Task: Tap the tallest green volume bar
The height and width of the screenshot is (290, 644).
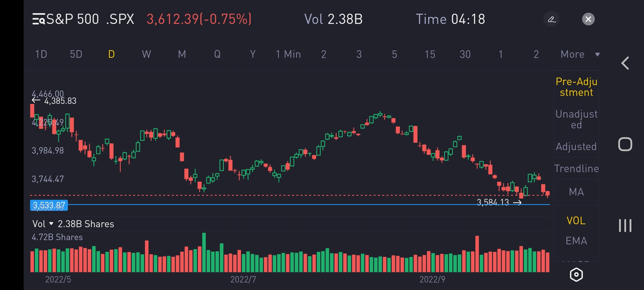Action: (x=204, y=252)
